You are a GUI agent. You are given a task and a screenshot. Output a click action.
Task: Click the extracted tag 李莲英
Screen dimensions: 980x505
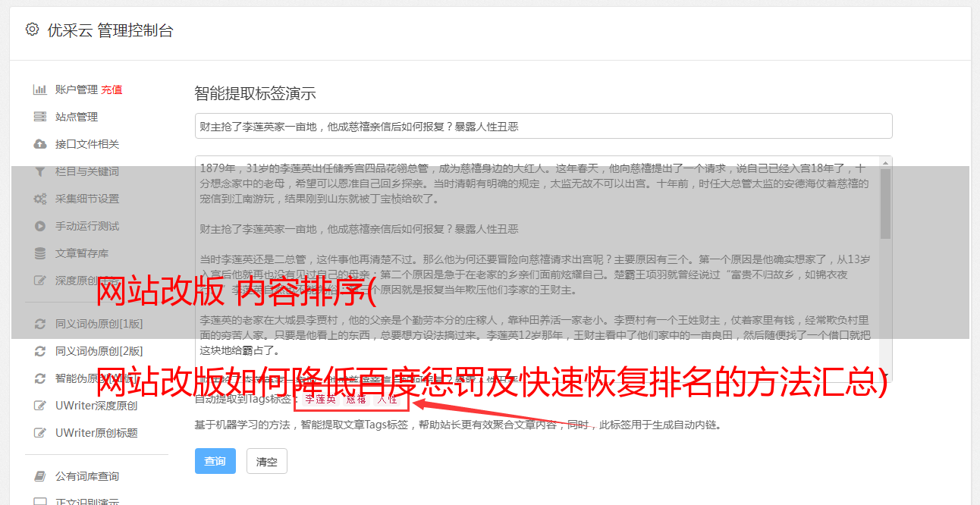click(320, 399)
